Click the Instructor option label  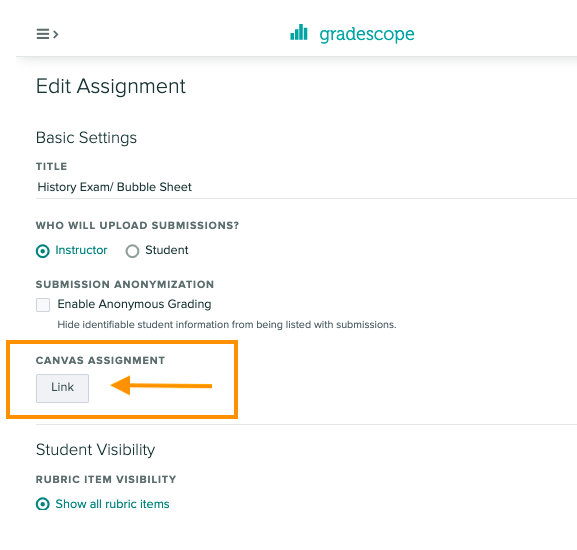pos(81,250)
